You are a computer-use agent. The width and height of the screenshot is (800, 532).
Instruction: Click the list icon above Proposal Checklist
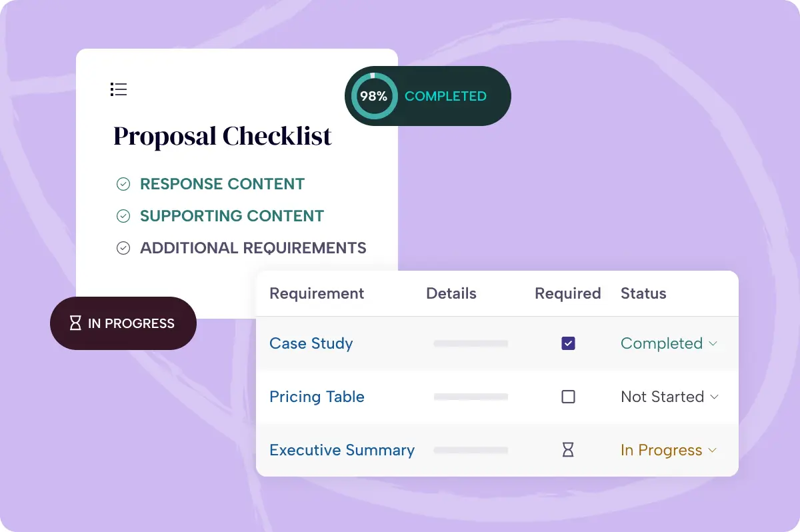(119, 89)
